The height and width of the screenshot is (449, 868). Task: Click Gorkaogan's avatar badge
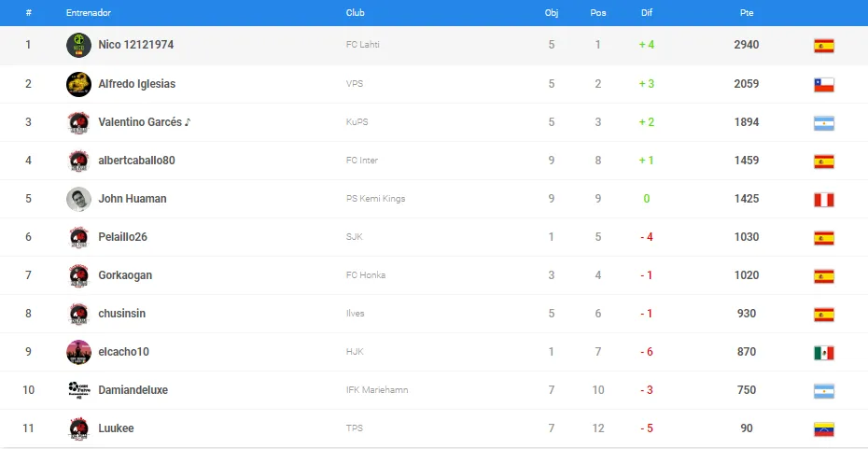coord(78,275)
